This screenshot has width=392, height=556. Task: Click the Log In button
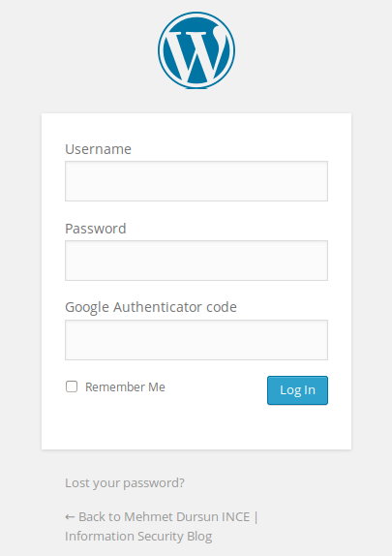point(297,390)
